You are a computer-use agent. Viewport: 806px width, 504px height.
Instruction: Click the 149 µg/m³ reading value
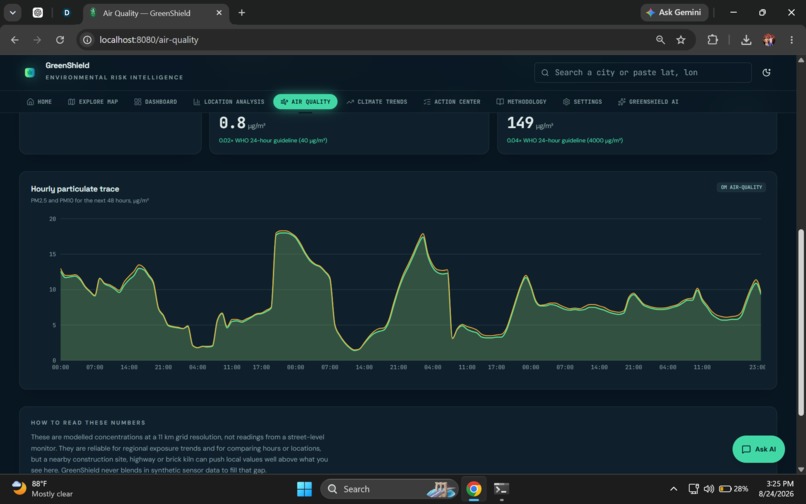coord(530,123)
